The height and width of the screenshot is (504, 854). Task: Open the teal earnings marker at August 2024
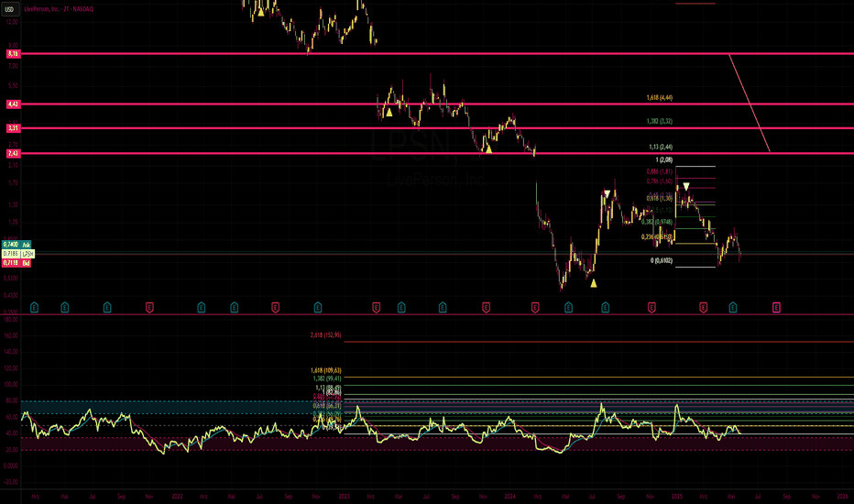pyautogui.click(x=605, y=308)
